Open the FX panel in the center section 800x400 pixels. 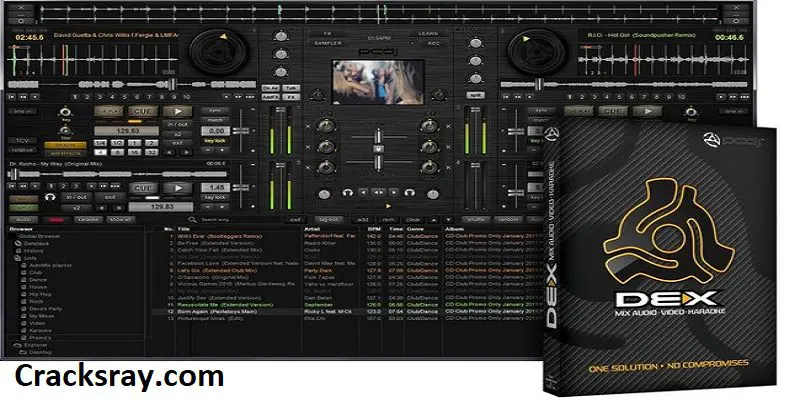328,34
